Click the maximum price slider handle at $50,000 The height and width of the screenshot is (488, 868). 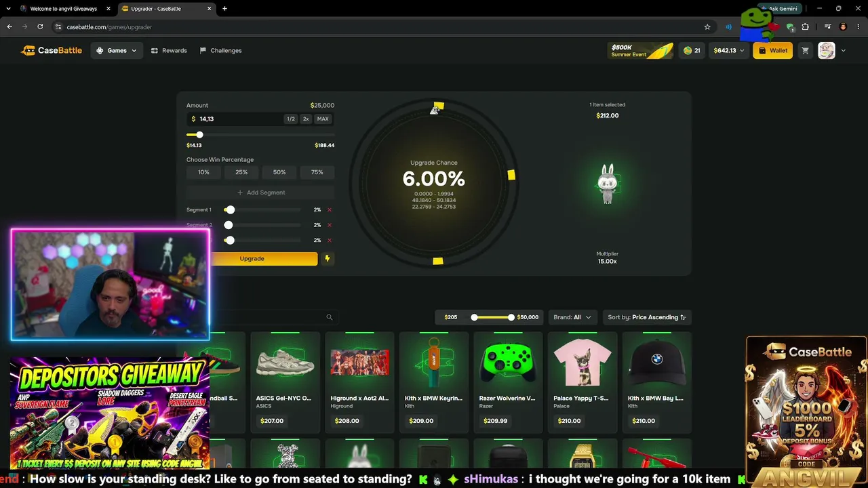511,317
